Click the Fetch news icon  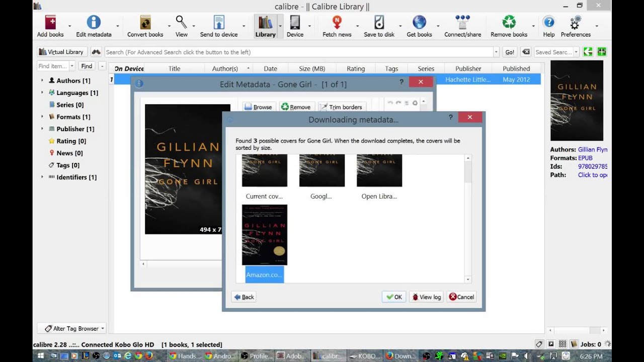tap(337, 22)
